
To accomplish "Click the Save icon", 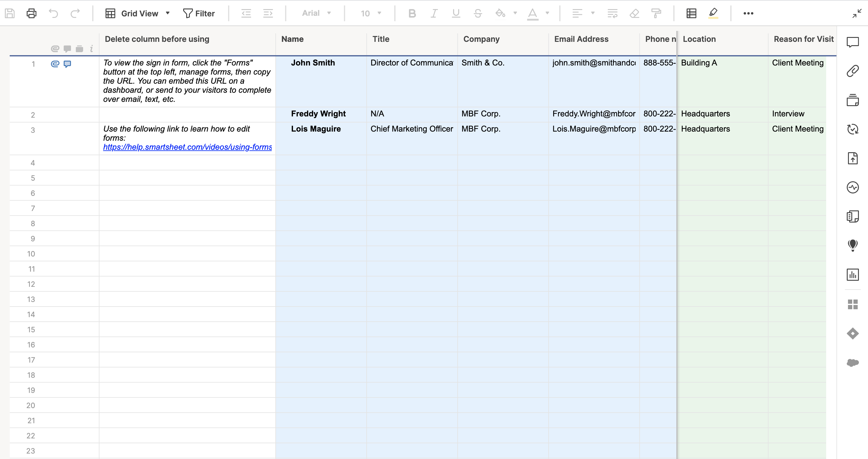I will pos(10,13).
